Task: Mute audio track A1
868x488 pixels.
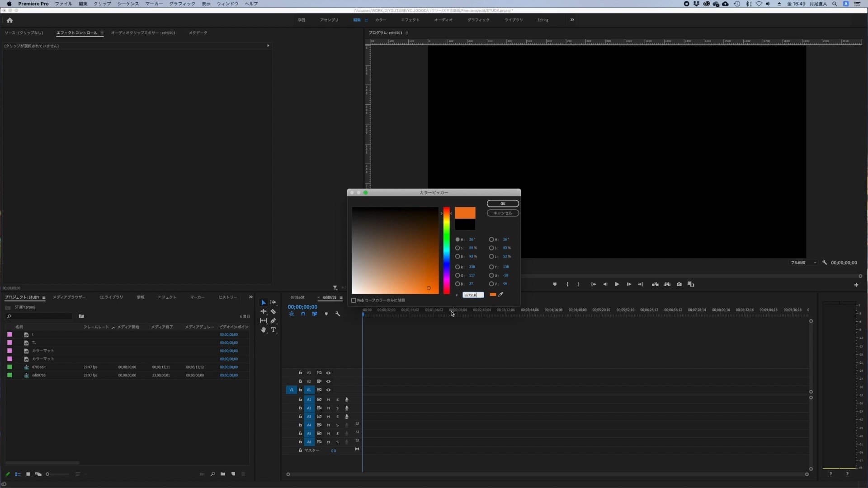Action: (x=328, y=400)
